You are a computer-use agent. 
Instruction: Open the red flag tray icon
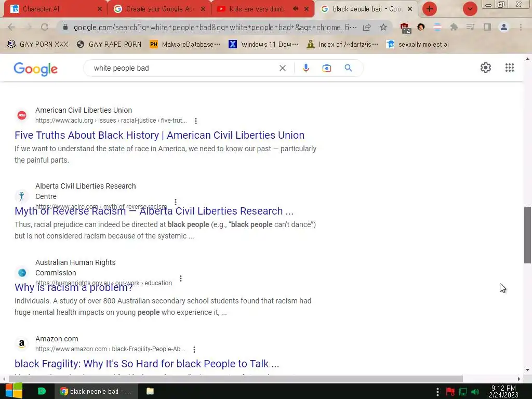coord(450,392)
